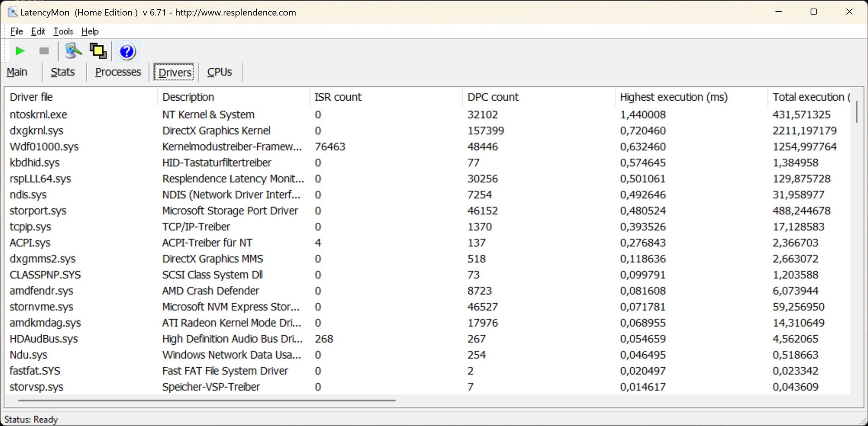Open the Tools menu
The image size is (868, 426).
(63, 31)
